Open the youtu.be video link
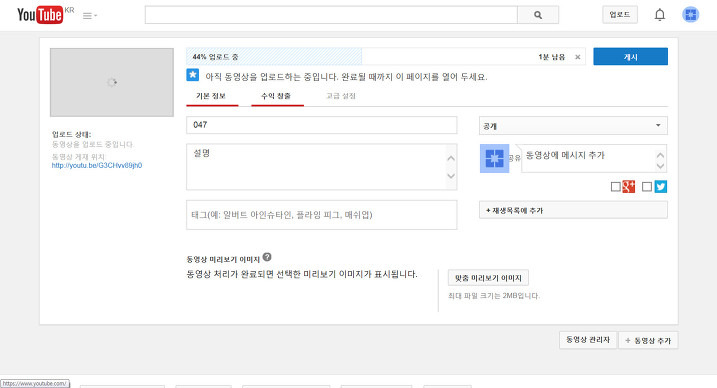The width and height of the screenshot is (717, 388). coord(97,165)
